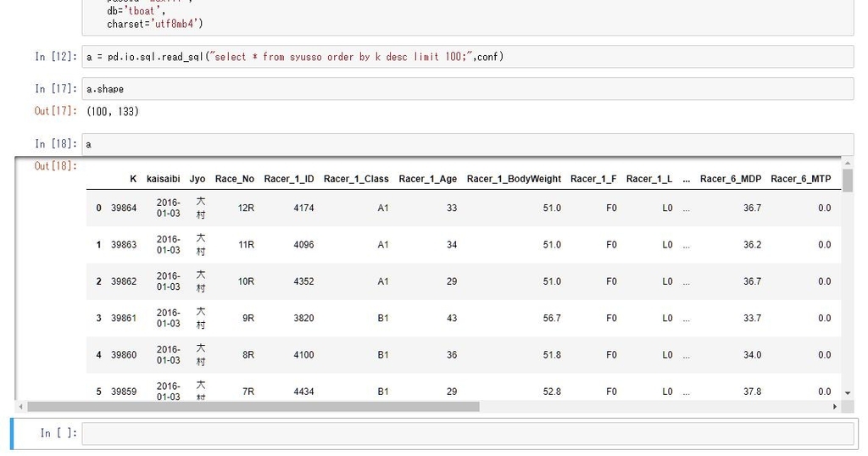Click the Racer_1_ID column header
The width and height of the screenshot is (868, 456).
(289, 179)
